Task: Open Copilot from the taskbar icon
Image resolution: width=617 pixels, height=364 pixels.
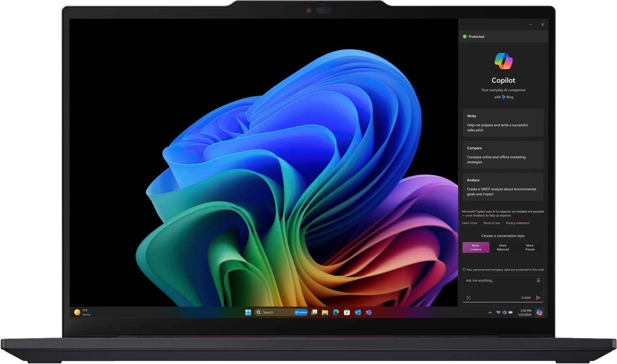Action: (539, 312)
